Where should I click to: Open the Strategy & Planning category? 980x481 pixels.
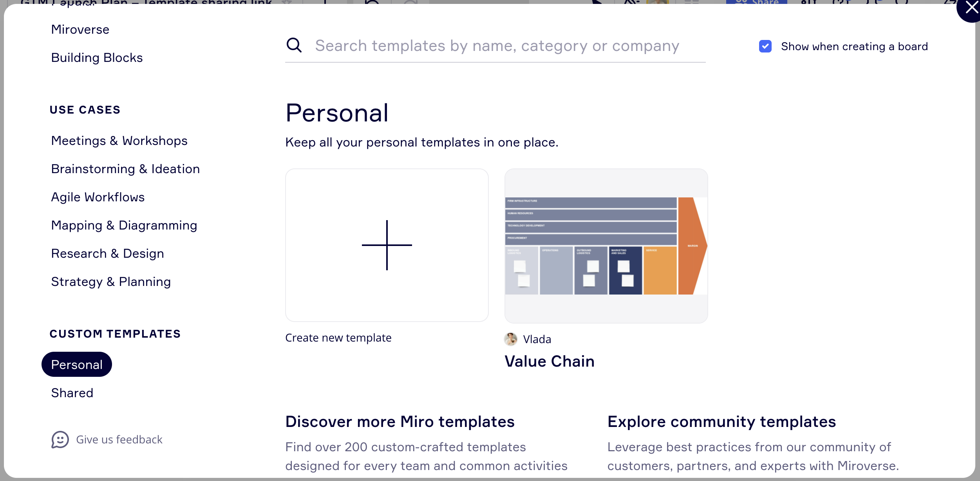(x=110, y=282)
